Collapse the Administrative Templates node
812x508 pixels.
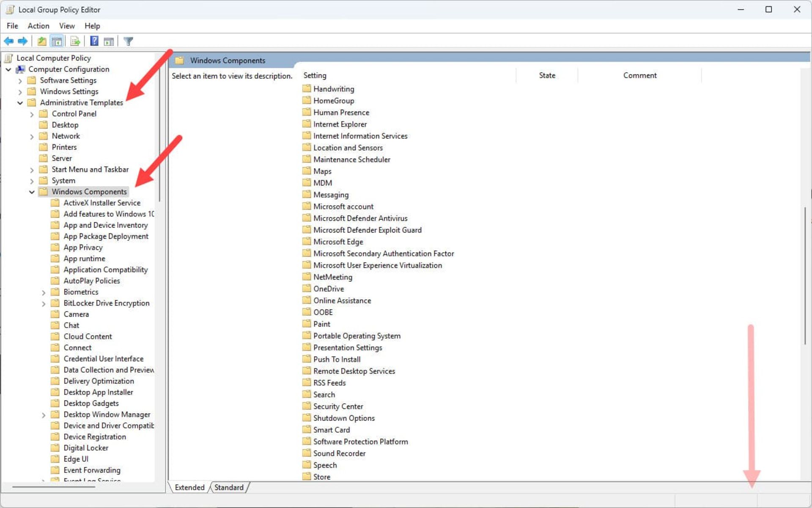click(20, 103)
